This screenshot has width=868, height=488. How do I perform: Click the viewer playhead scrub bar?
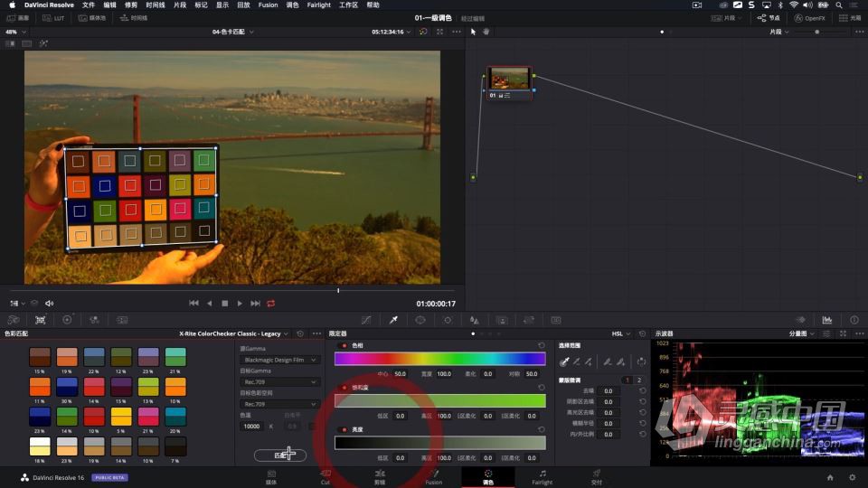coord(232,290)
